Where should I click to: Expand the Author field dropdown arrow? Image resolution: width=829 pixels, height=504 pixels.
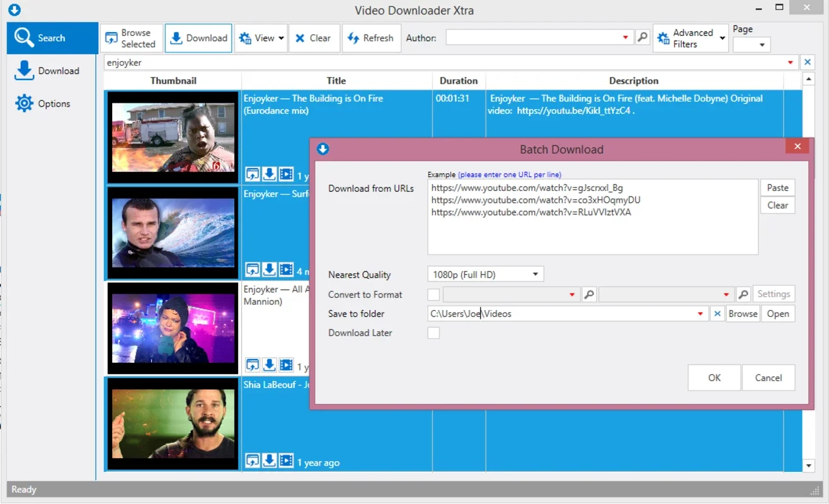pyautogui.click(x=625, y=38)
